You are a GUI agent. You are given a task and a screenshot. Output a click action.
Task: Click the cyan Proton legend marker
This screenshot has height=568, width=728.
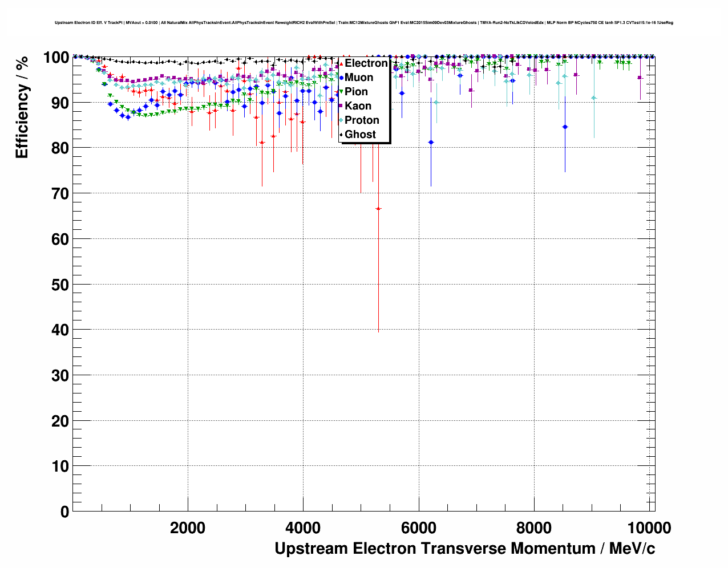(341, 120)
